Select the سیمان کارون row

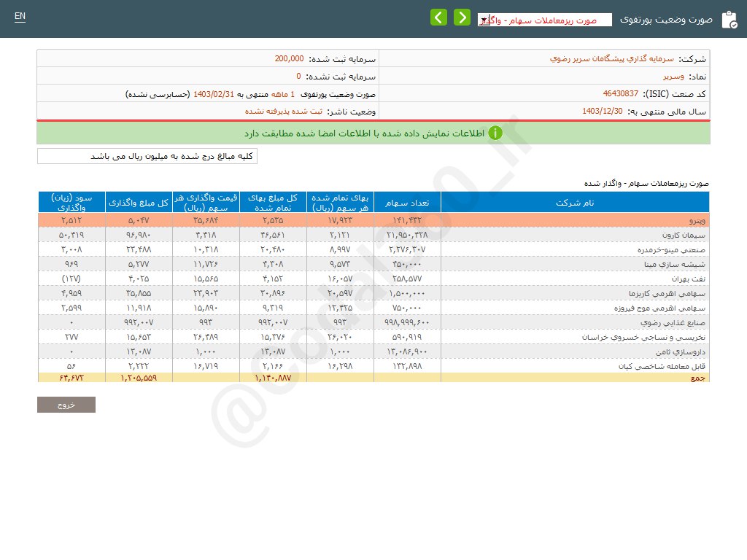[x=373, y=235]
